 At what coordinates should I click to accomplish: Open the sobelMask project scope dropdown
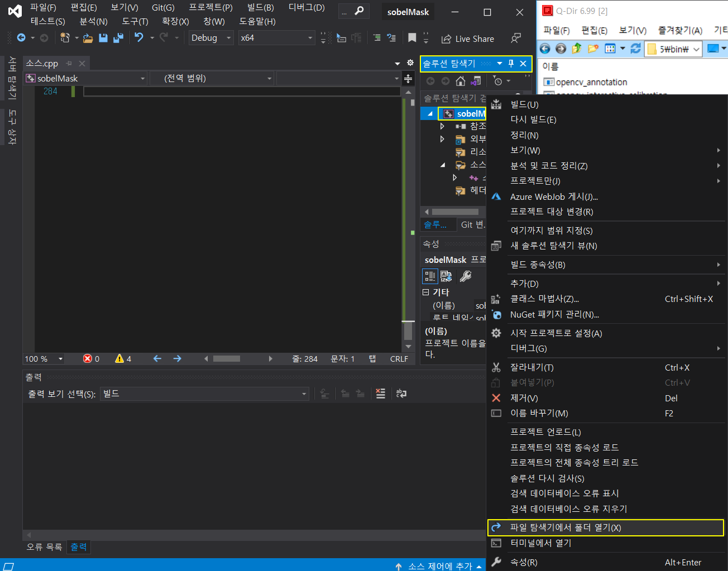[x=85, y=79]
